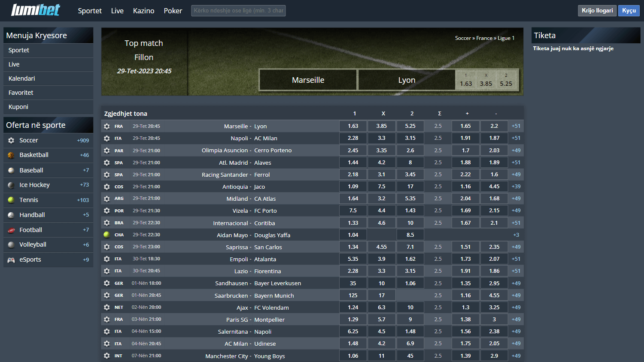Image resolution: width=644 pixels, height=362 pixels.
Task: Click soccer icon on Manchester City row
Action: click(x=106, y=356)
